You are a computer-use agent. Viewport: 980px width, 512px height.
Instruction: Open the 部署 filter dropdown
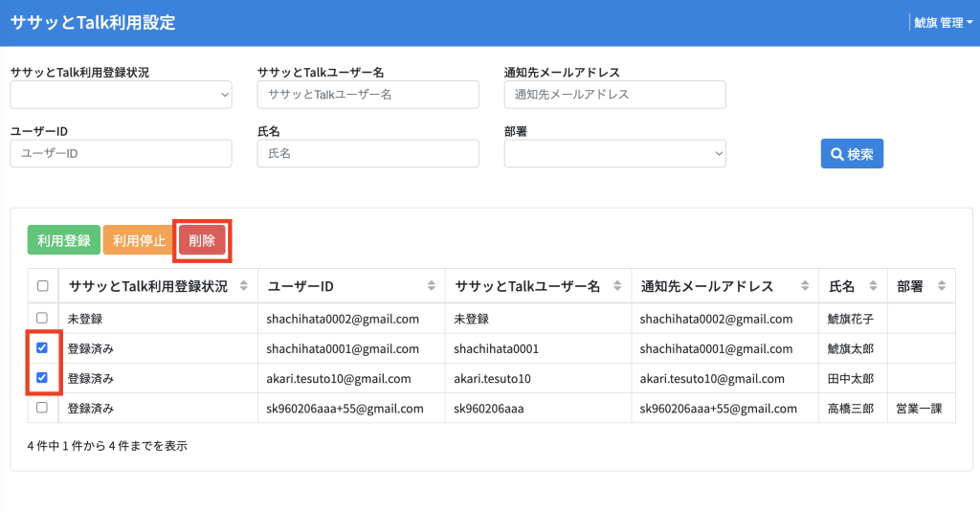(615, 153)
